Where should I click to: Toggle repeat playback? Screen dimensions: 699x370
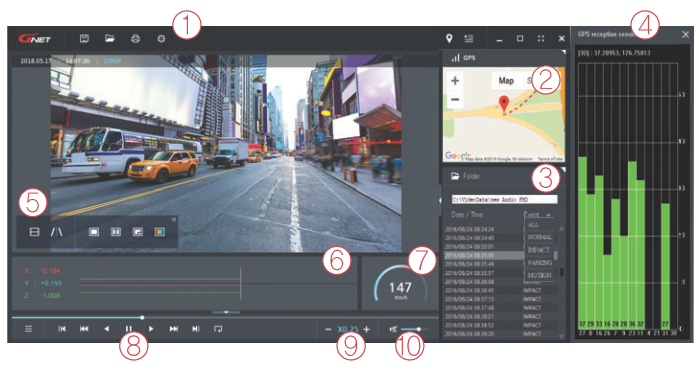tap(218, 329)
